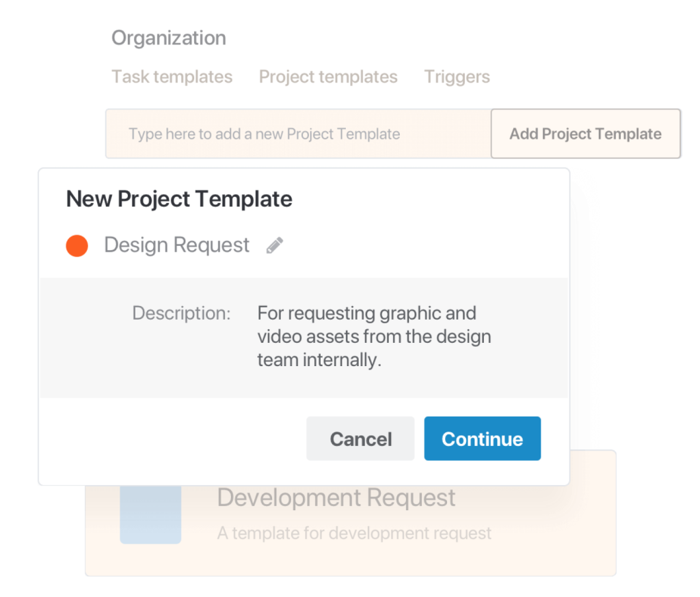
Task: Click the dialog footer area left of Cancel
Action: [173, 439]
